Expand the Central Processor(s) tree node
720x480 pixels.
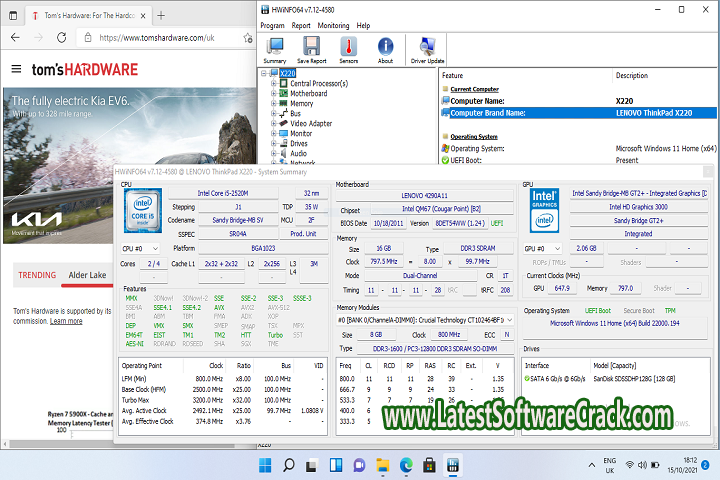click(x=274, y=83)
